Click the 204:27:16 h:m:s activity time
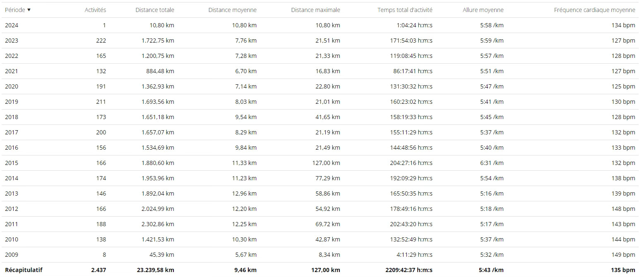The width and height of the screenshot is (644, 277). tap(411, 163)
